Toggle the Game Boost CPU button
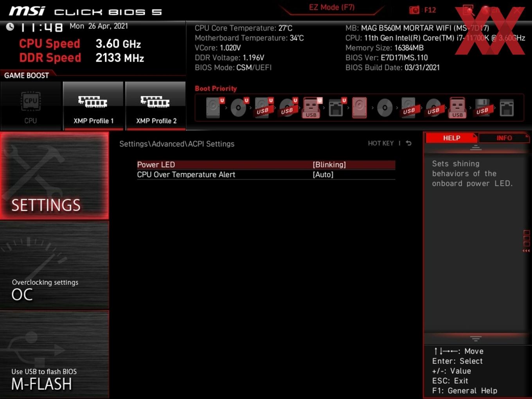The height and width of the screenshot is (399, 532). (31, 106)
